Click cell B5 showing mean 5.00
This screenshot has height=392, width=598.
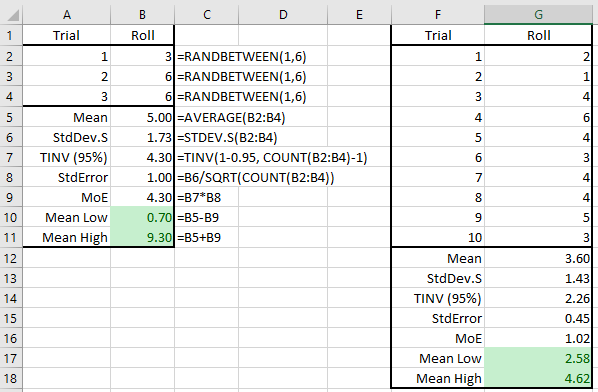(142, 117)
